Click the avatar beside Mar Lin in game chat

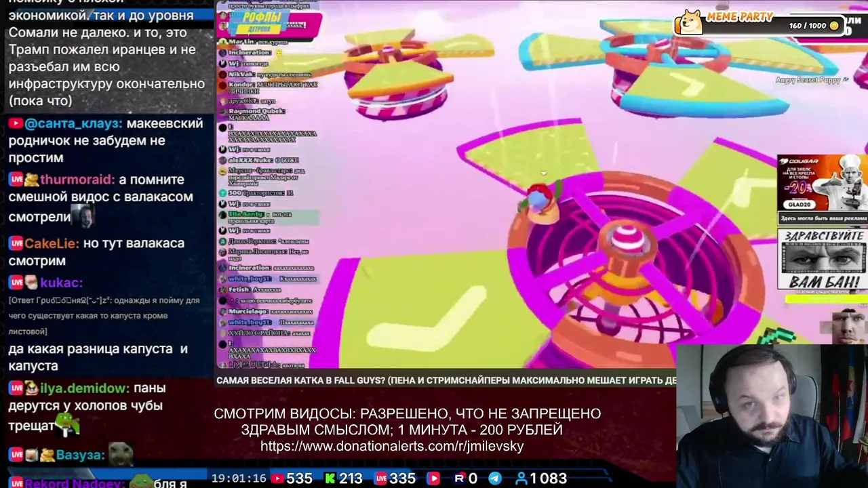click(222, 42)
